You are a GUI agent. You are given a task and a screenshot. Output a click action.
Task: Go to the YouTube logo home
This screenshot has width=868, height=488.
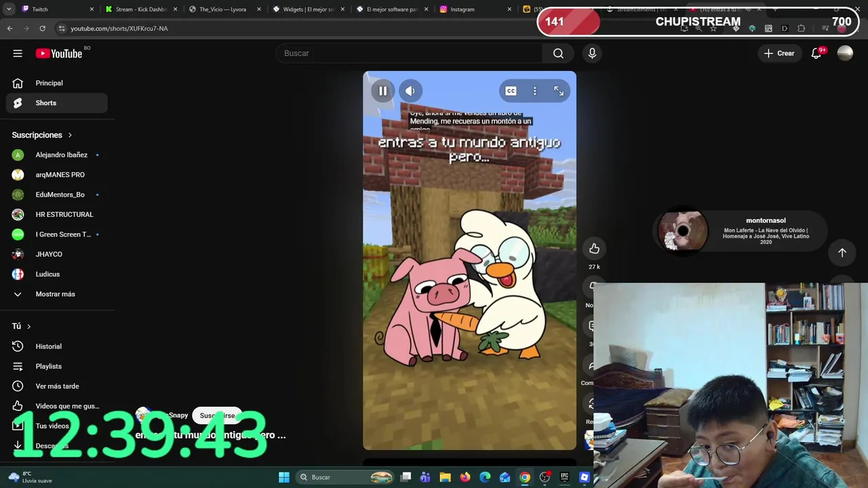point(59,54)
